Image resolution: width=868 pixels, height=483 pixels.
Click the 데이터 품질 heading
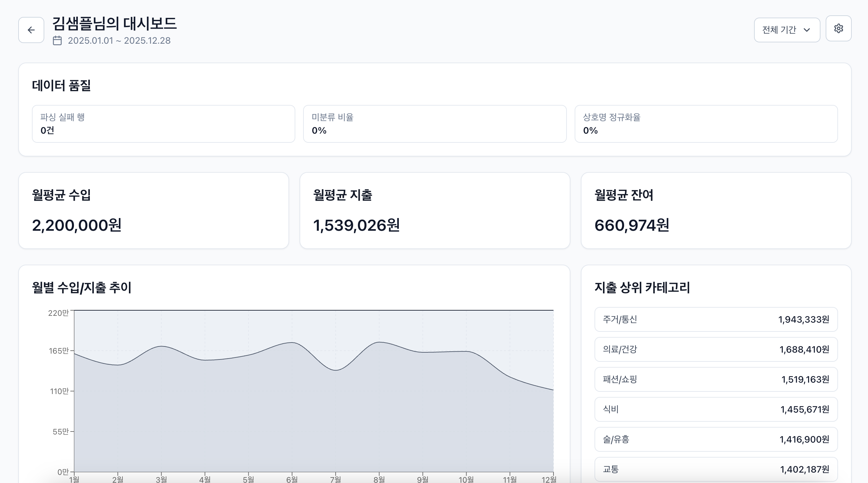[61, 85]
